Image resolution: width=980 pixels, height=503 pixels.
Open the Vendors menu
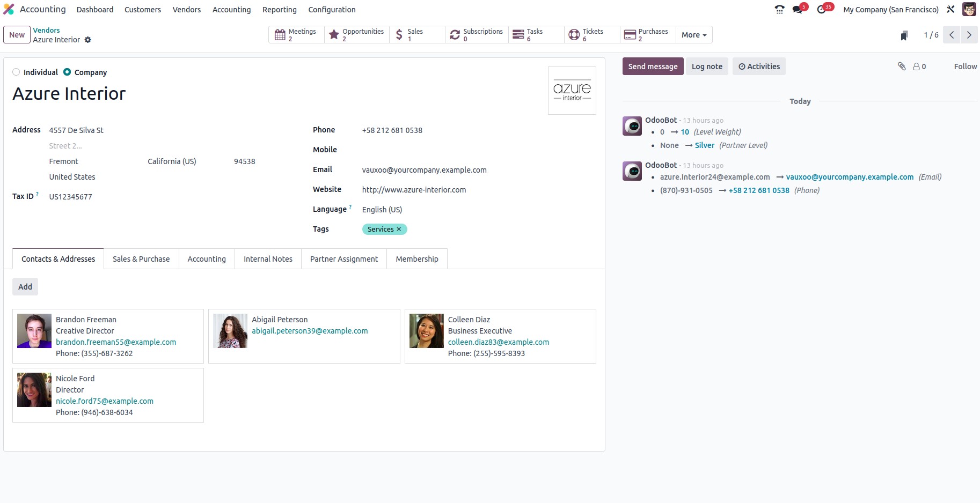187,10
